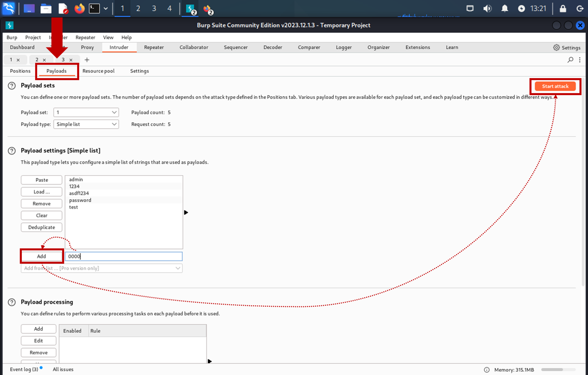Open the file manager panel icon
This screenshot has height=375, width=588.
pyautogui.click(x=46, y=9)
